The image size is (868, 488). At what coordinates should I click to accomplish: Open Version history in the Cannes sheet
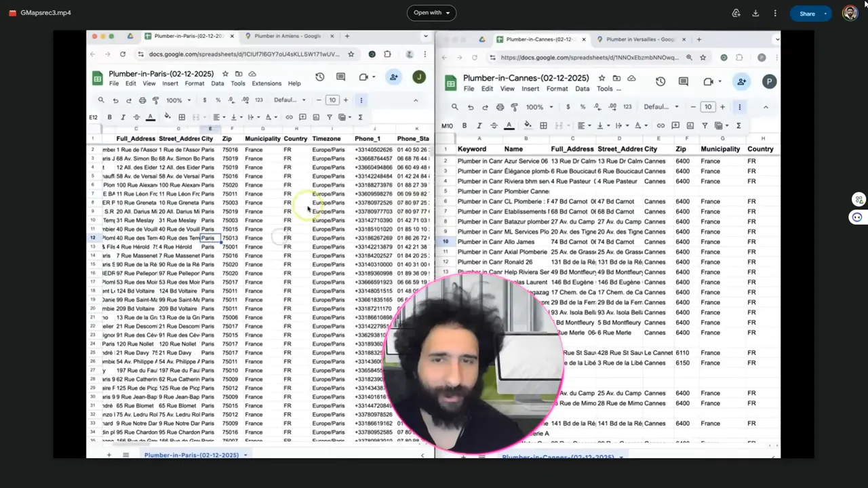click(x=660, y=81)
